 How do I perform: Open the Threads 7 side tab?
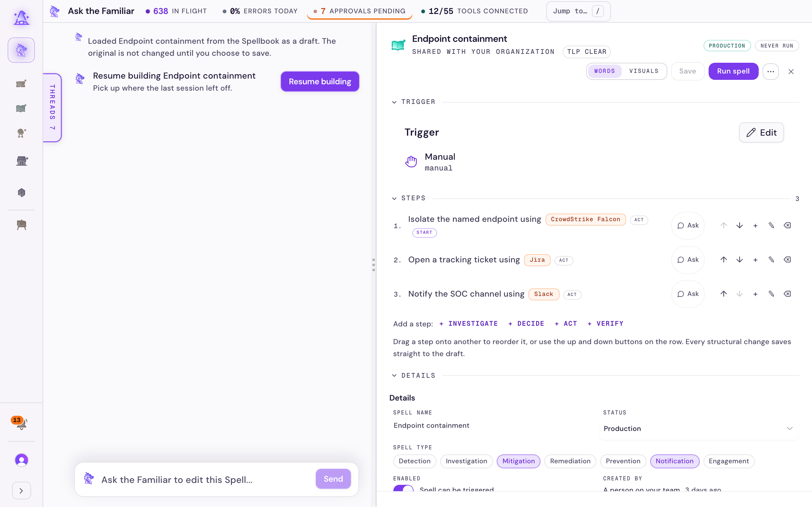[x=52, y=107]
